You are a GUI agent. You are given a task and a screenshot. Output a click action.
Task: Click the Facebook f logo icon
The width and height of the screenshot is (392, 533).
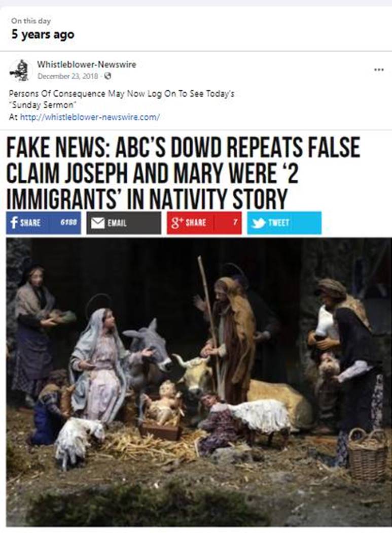point(14,223)
